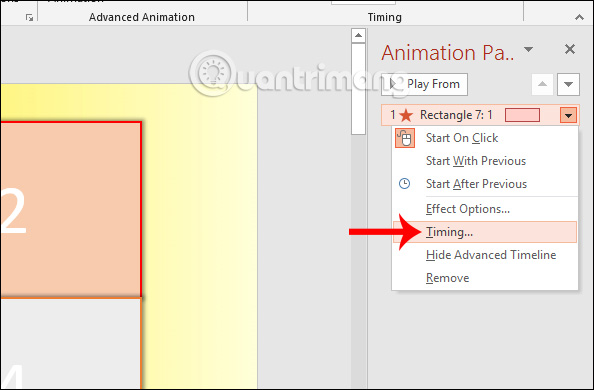The height and width of the screenshot is (390, 594).
Task: Click the star effect icon of Rectangle 7
Action: (x=406, y=115)
